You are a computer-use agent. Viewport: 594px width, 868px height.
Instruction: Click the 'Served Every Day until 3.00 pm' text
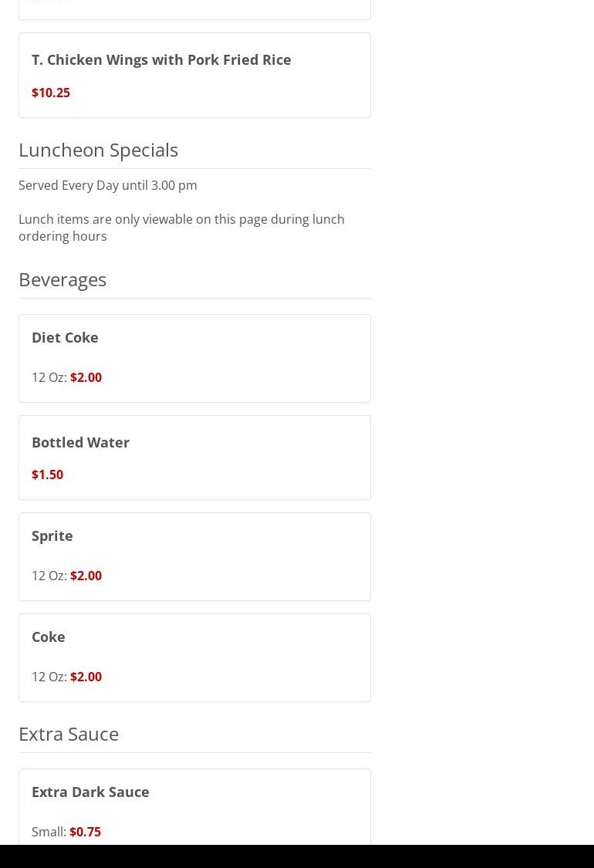pyautogui.click(x=108, y=185)
